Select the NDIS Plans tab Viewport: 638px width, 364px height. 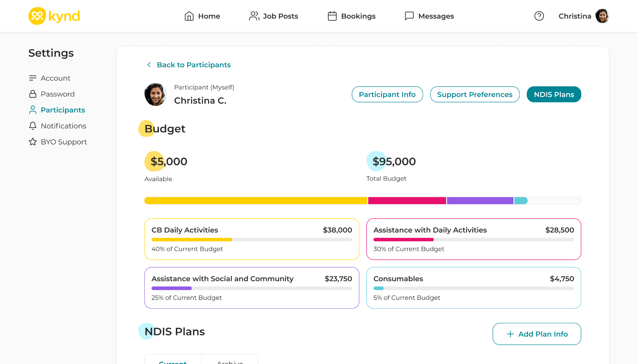554,94
